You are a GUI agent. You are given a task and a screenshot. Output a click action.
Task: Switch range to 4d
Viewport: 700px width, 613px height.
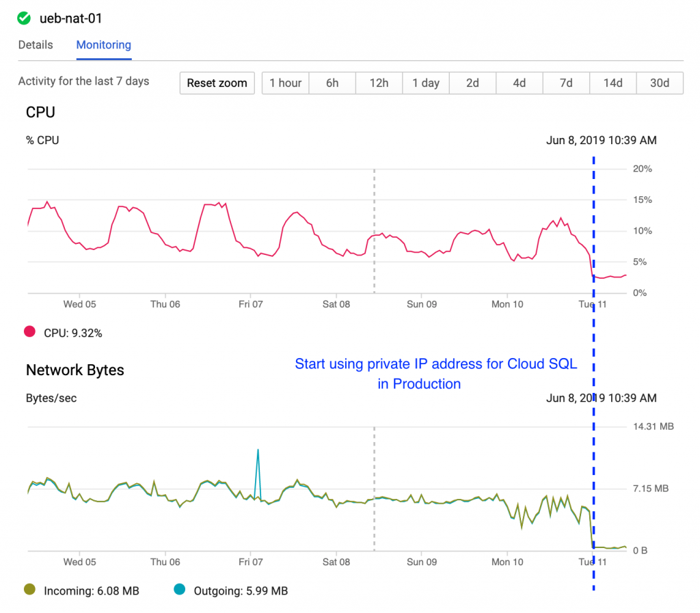520,83
